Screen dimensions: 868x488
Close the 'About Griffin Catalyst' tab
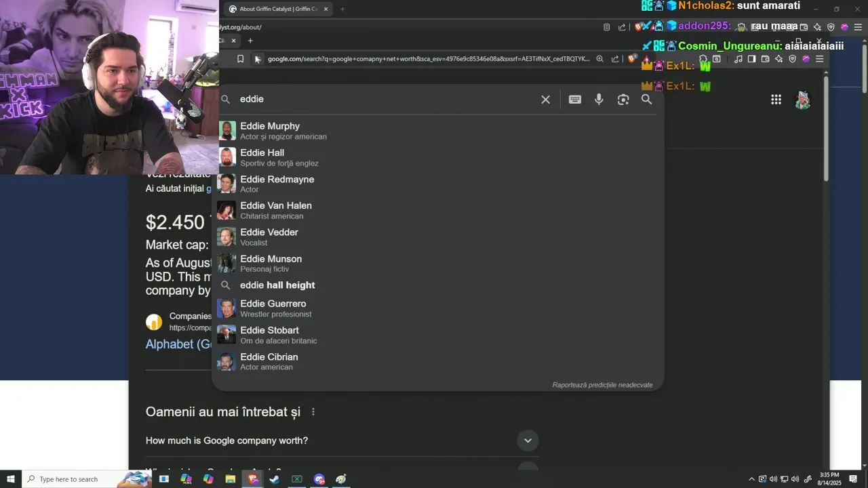point(325,9)
